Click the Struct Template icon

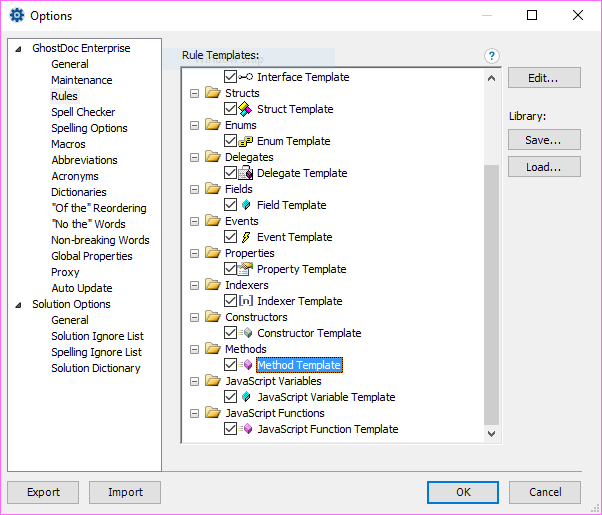pyautogui.click(x=246, y=109)
